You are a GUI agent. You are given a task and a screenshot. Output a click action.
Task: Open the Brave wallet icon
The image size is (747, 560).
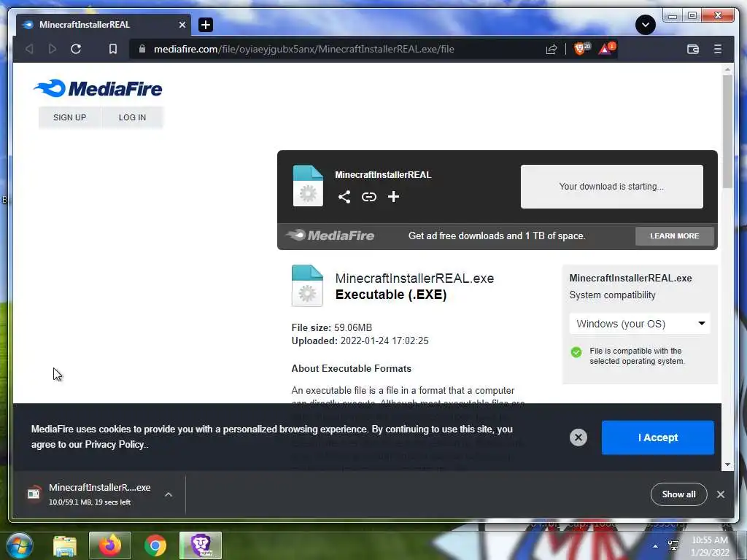[x=693, y=49]
